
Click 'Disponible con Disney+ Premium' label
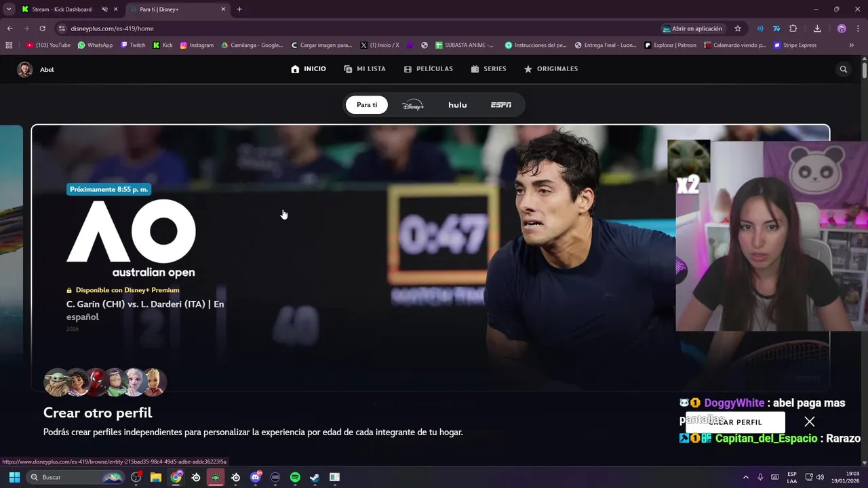(123, 290)
